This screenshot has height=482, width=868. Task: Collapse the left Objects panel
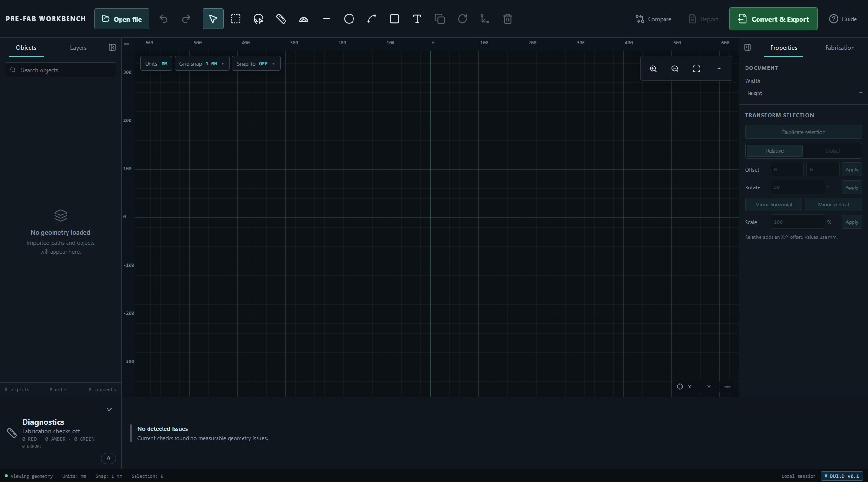[112, 47]
